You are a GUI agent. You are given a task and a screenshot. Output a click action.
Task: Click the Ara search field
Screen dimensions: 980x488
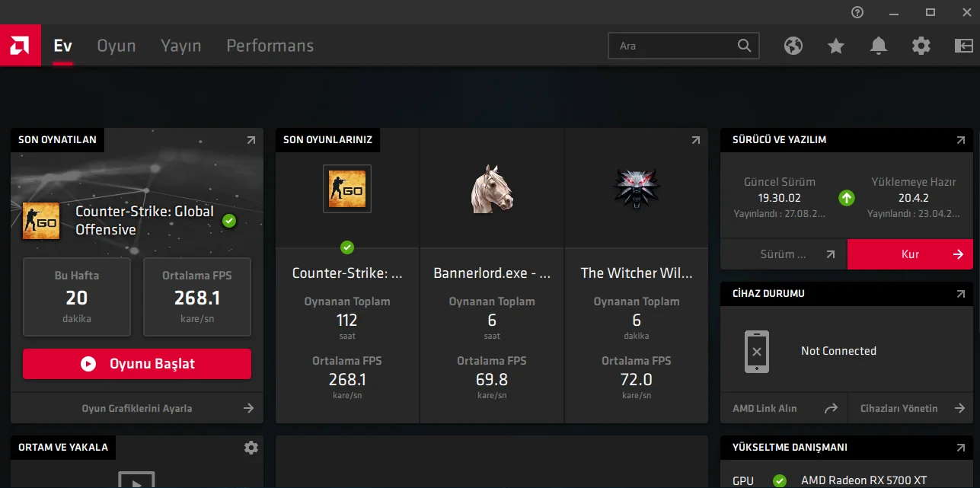click(684, 46)
